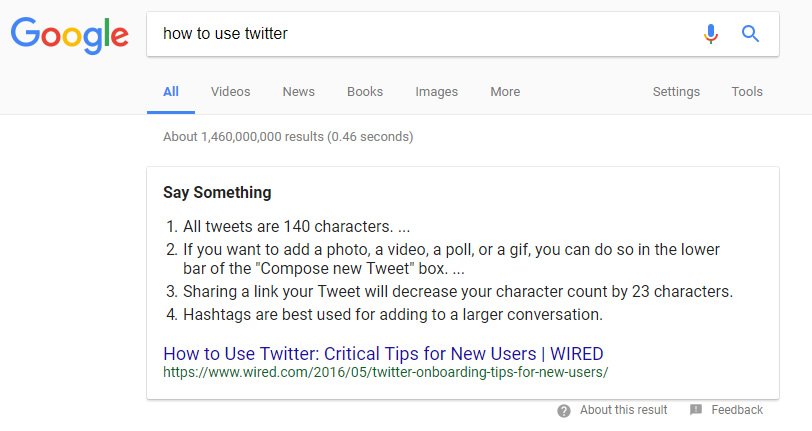Image resolution: width=812 pixels, height=431 pixels.
Task: Click the Google logo
Action: pos(69,35)
